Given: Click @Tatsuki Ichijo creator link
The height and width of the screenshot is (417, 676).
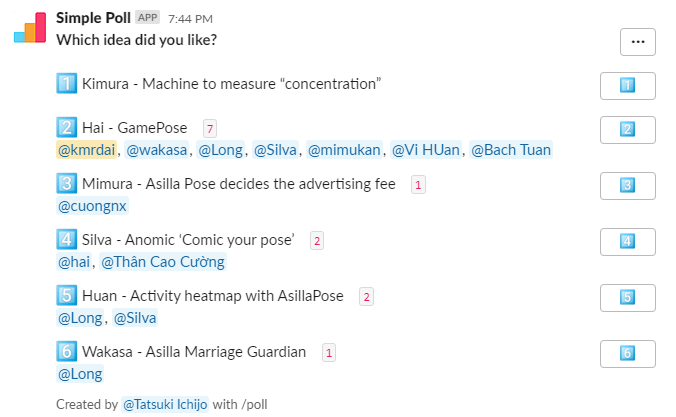Looking at the screenshot, I should click(x=165, y=404).
